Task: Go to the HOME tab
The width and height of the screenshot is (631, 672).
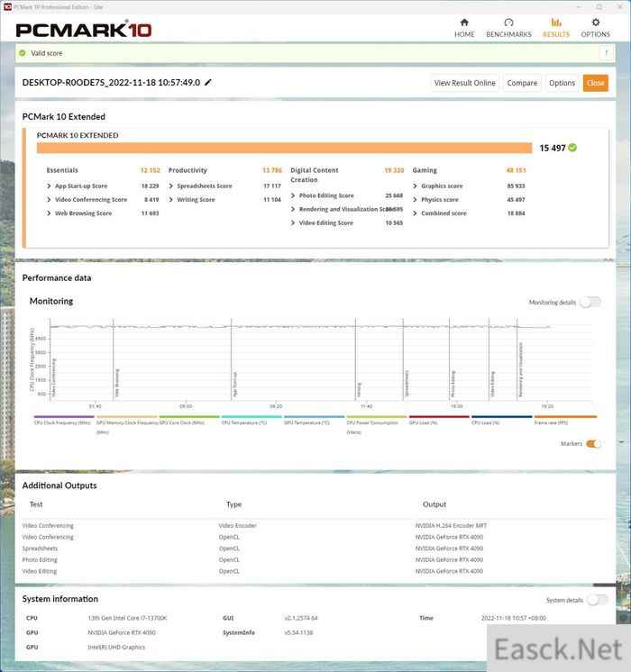Action: (x=464, y=28)
